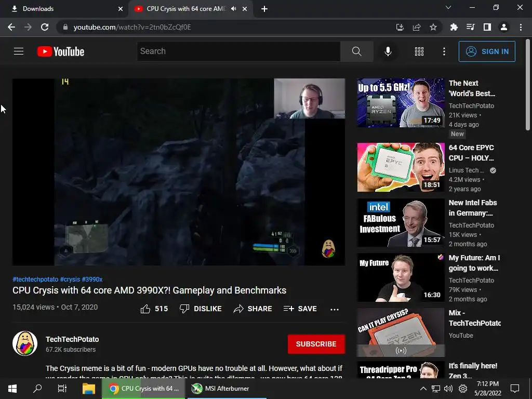Click the magnifier search button

point(356,51)
